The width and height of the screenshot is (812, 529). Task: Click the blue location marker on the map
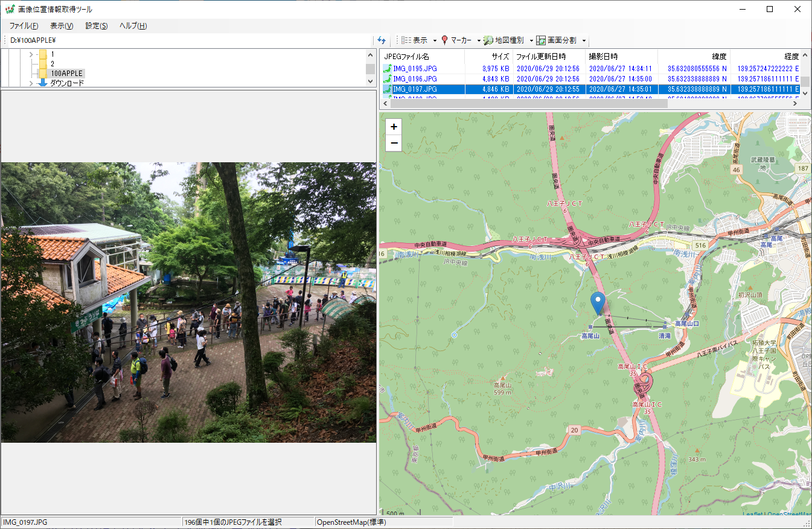click(x=598, y=303)
